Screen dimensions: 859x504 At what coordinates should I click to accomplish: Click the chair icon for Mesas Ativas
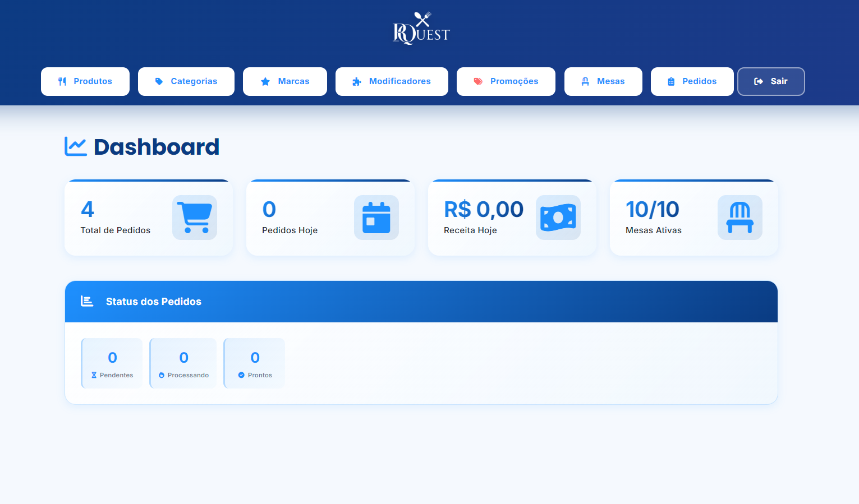[x=740, y=218]
